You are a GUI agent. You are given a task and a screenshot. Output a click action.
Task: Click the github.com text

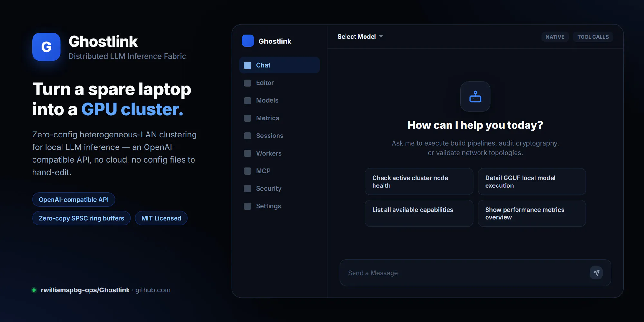coord(153,290)
